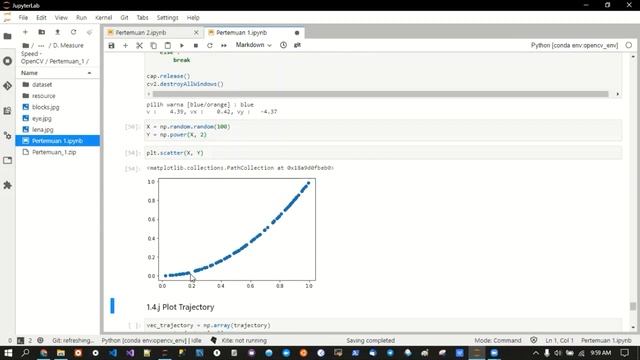Click Kite: not running status item
This screenshot has height=360, width=640.
(244, 340)
